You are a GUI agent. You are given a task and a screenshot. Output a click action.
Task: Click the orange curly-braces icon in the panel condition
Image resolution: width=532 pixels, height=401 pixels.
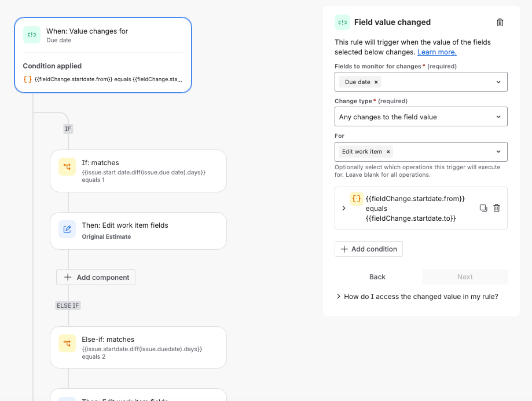(357, 199)
